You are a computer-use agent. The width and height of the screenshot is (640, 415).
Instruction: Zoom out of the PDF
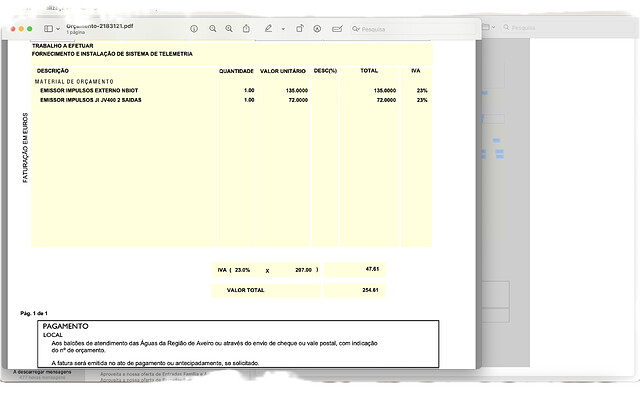click(213, 29)
